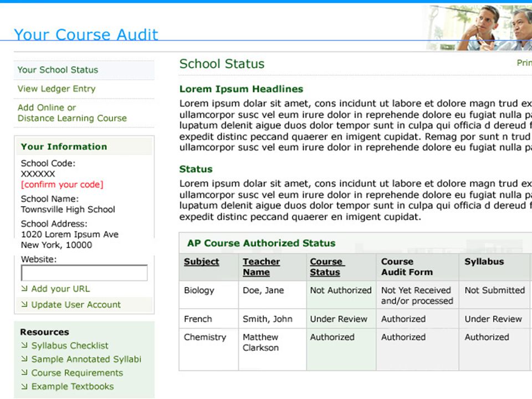The image size is (532, 399).
Task: Click the address line New York, 10000
Action: [x=57, y=245]
